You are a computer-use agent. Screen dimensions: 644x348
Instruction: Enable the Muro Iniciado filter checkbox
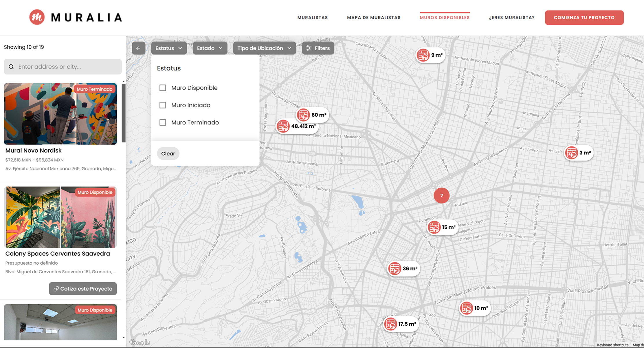(163, 105)
